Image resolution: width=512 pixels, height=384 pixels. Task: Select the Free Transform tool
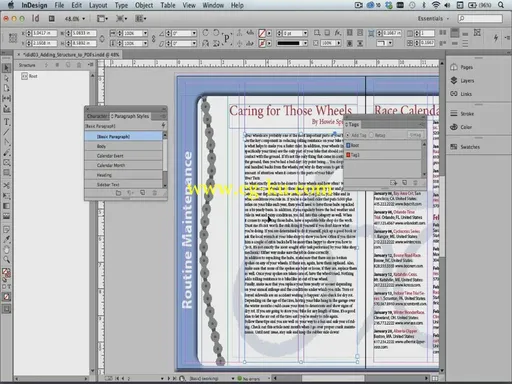[x=6, y=196]
